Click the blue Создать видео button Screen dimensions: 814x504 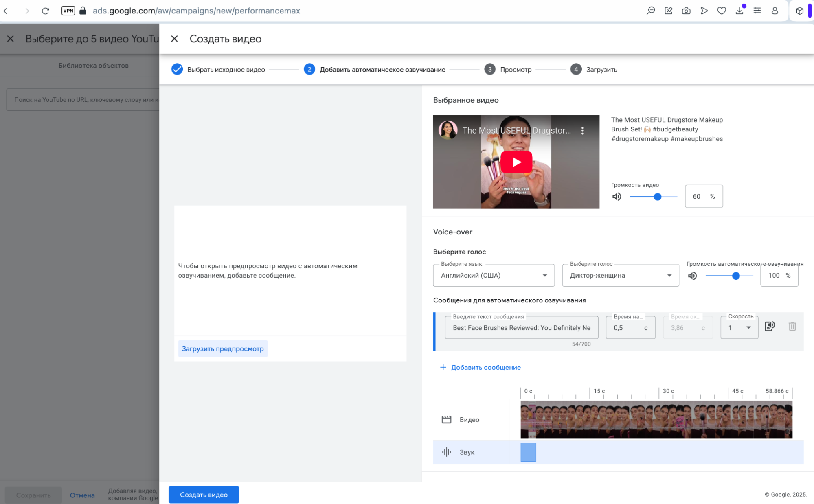click(x=204, y=495)
